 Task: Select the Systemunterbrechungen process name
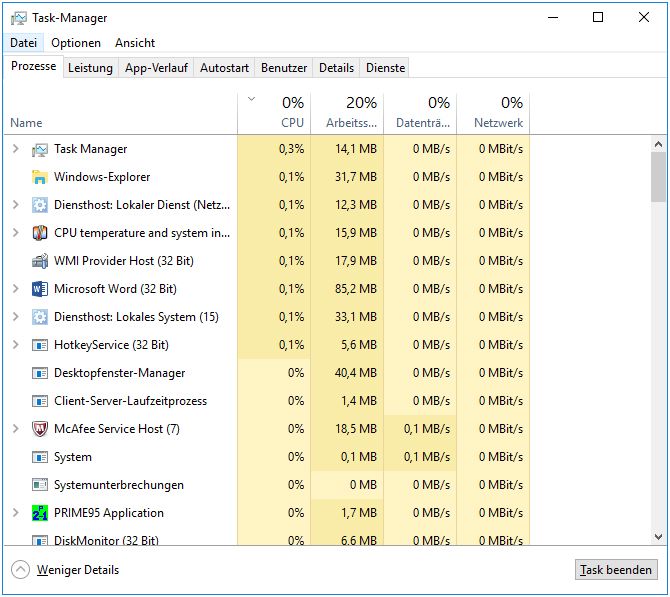click(119, 485)
